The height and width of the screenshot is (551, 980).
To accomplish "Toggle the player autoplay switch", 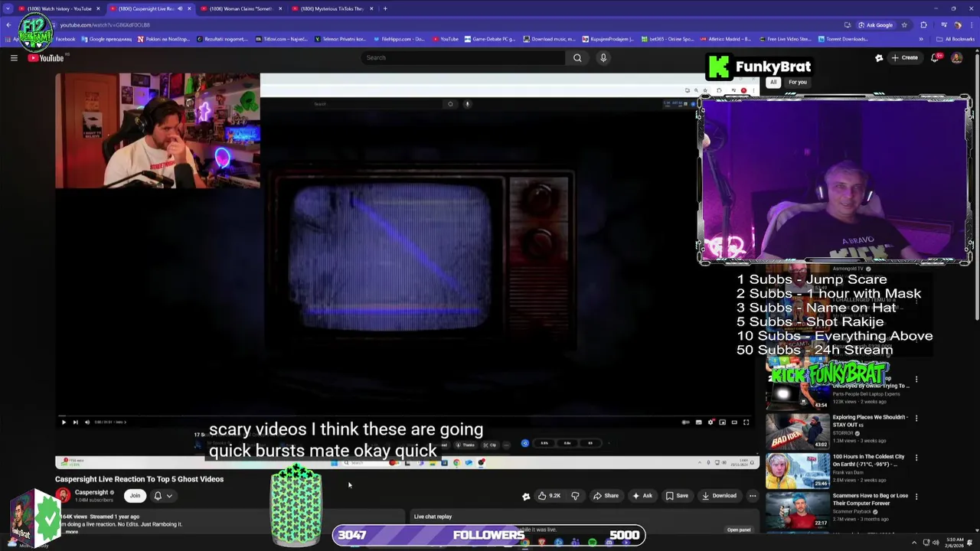I will click(x=686, y=422).
